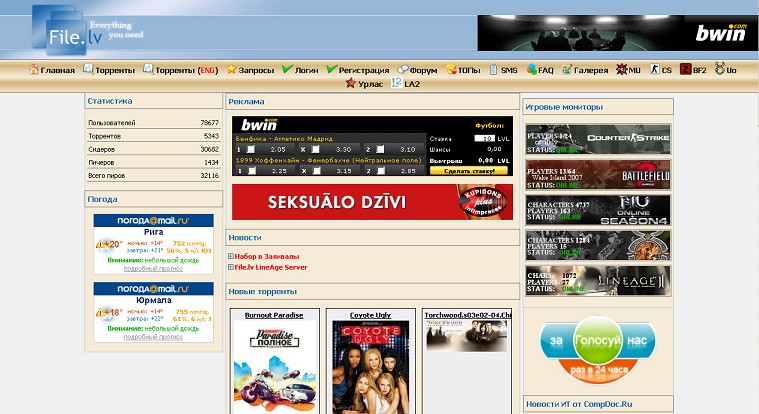Open the Coyote Ugly torrent title
759x414 pixels.
(x=370, y=315)
